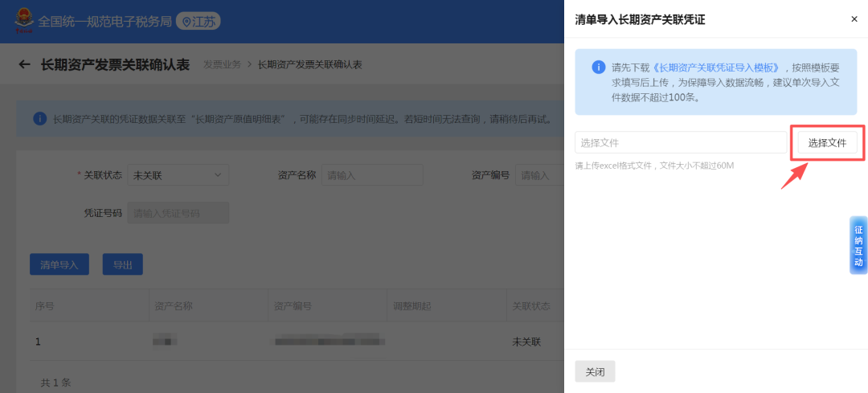The width and height of the screenshot is (868, 393).
Task: Click the 发票业务 breadcrumb
Action: tap(222, 64)
